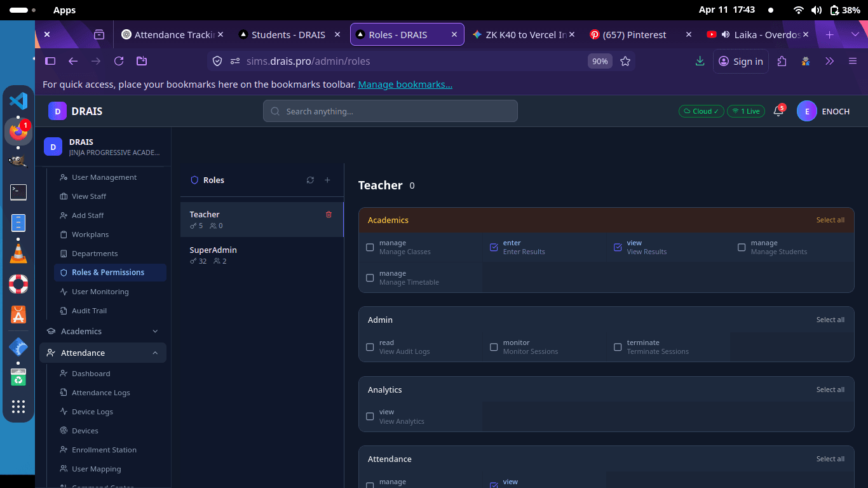Open the list all tabs dropdown
The width and height of the screenshot is (868, 488).
click(x=855, y=35)
